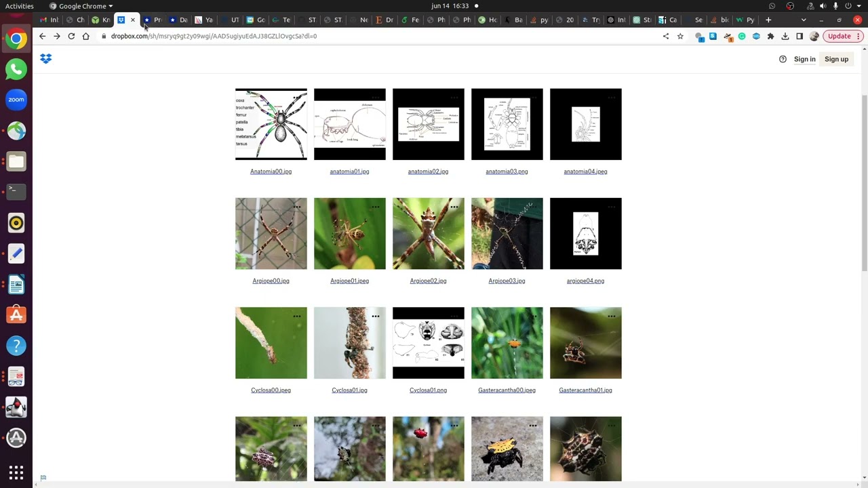Open the Chrome downloads icon

(x=785, y=36)
